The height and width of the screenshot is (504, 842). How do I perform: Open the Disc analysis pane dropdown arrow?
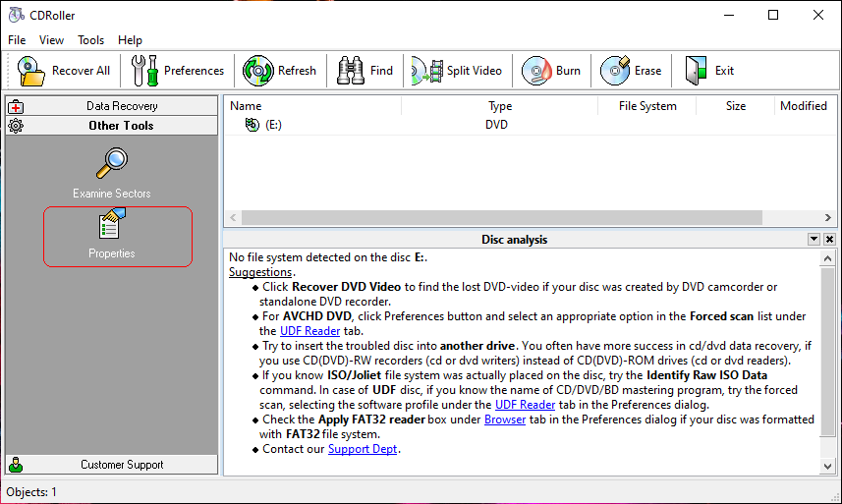(x=814, y=239)
